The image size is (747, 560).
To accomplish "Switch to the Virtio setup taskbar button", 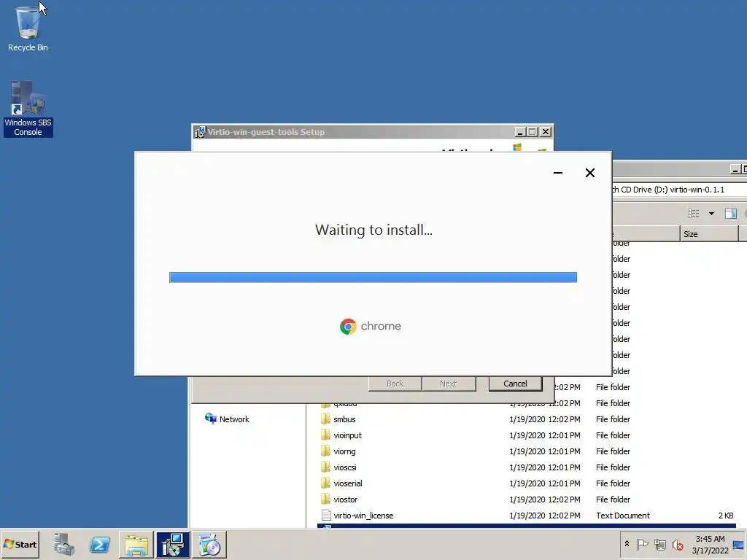I will (x=172, y=544).
